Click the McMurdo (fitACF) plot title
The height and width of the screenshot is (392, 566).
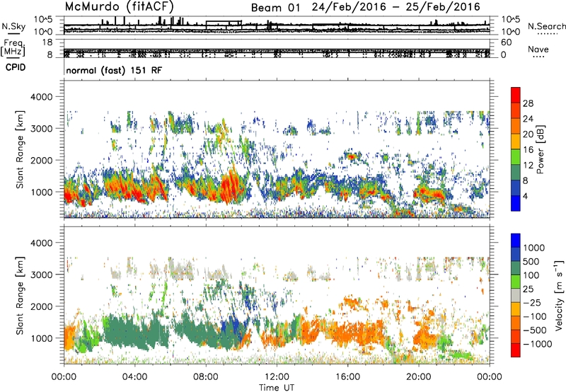[x=119, y=6]
